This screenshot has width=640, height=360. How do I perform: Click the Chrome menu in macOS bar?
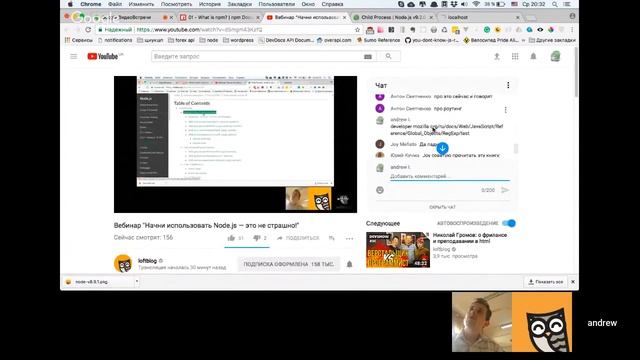(91, 4)
